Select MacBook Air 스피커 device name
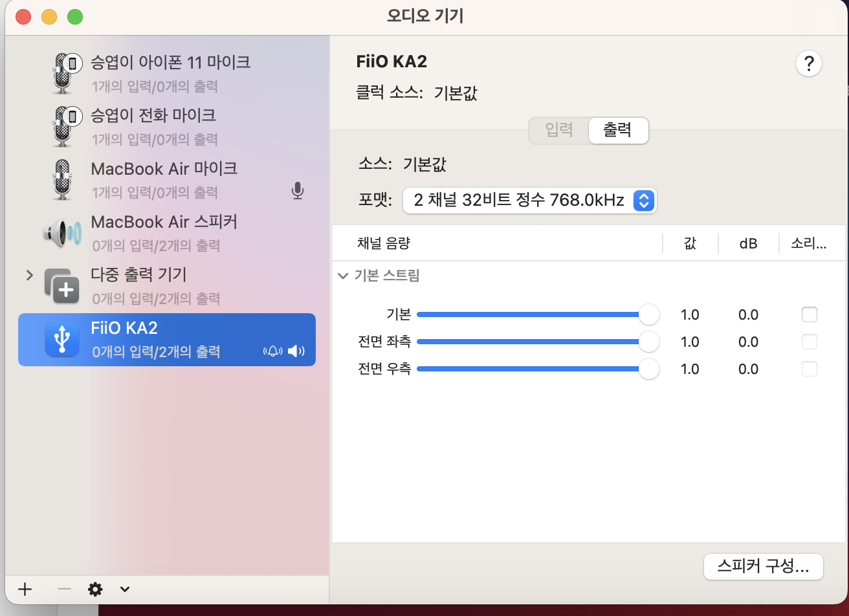The image size is (849, 616). [164, 222]
